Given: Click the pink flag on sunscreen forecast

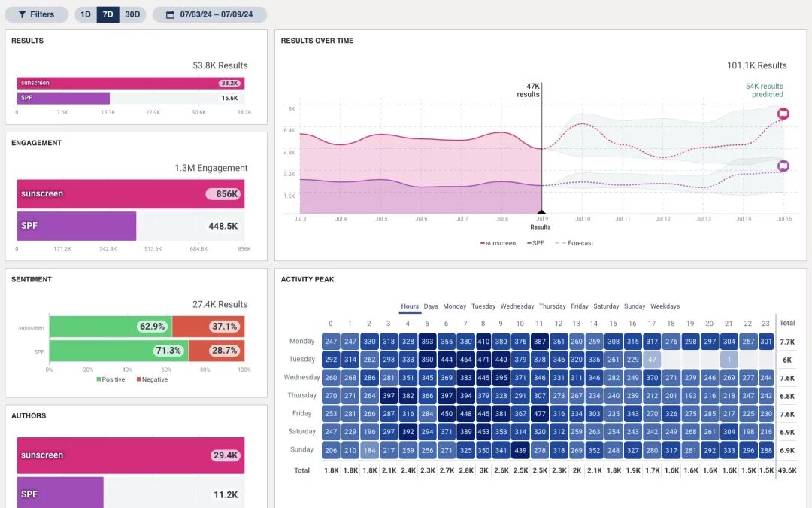Looking at the screenshot, I should [783, 114].
